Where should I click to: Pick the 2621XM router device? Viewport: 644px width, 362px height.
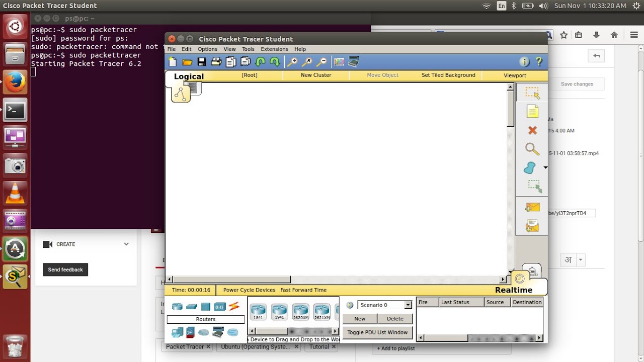point(321,312)
